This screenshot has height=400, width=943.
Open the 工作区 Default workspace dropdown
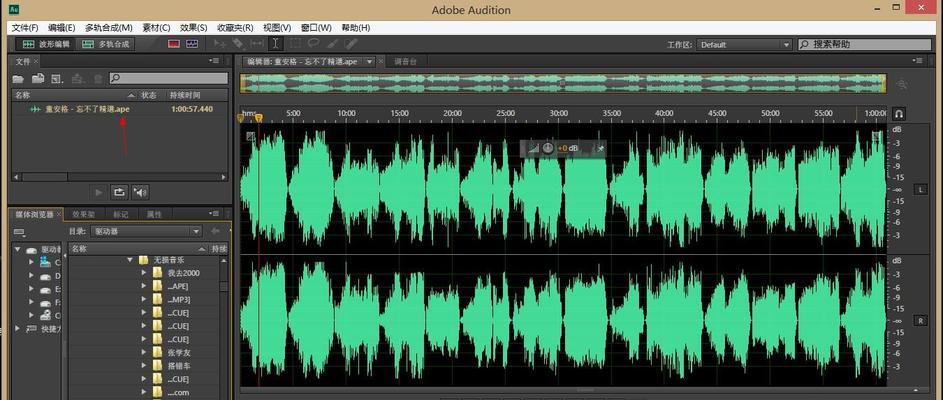[745, 45]
